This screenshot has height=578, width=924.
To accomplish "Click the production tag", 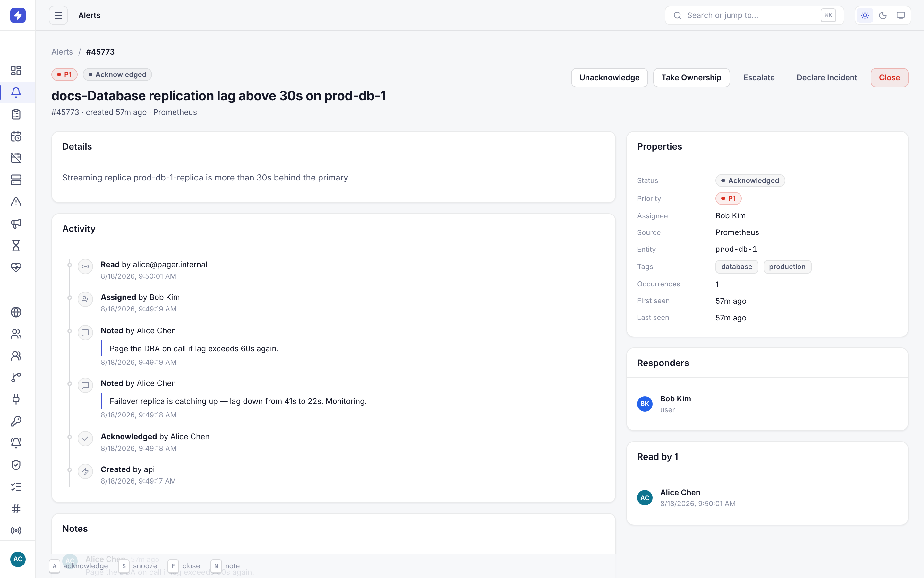I will pyautogui.click(x=787, y=267).
